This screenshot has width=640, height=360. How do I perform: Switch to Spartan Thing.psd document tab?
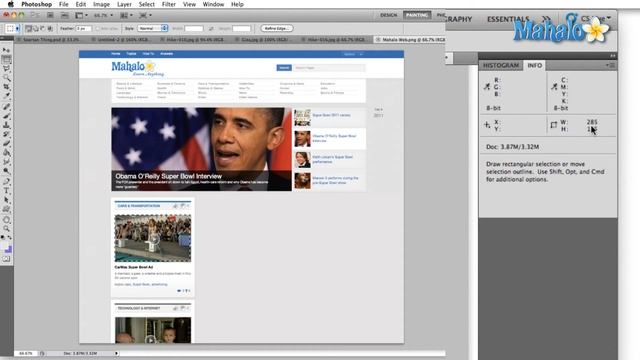[51, 40]
